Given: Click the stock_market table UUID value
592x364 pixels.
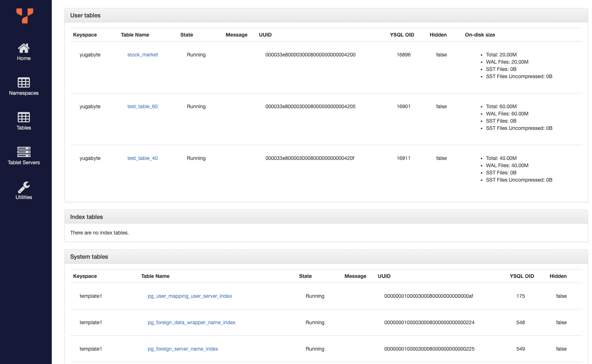Looking at the screenshot, I should point(310,55).
